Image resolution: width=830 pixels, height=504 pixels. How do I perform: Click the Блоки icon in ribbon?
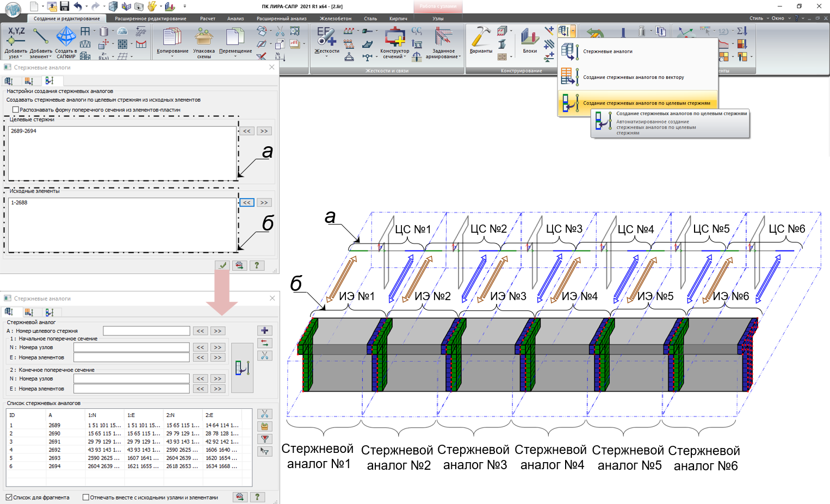pos(529,38)
